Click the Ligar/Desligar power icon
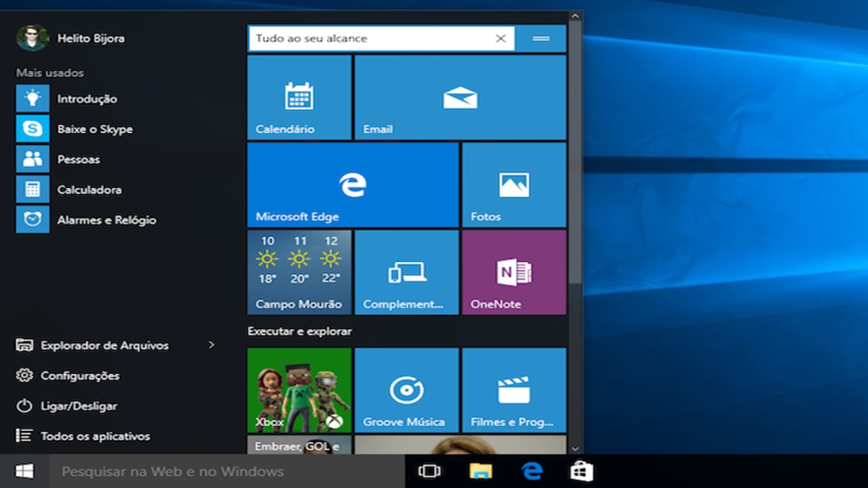Viewport: 868px width, 488px height. [x=24, y=406]
